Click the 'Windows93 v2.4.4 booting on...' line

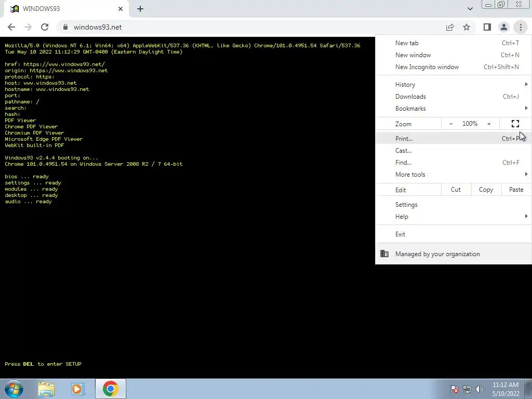click(x=51, y=158)
